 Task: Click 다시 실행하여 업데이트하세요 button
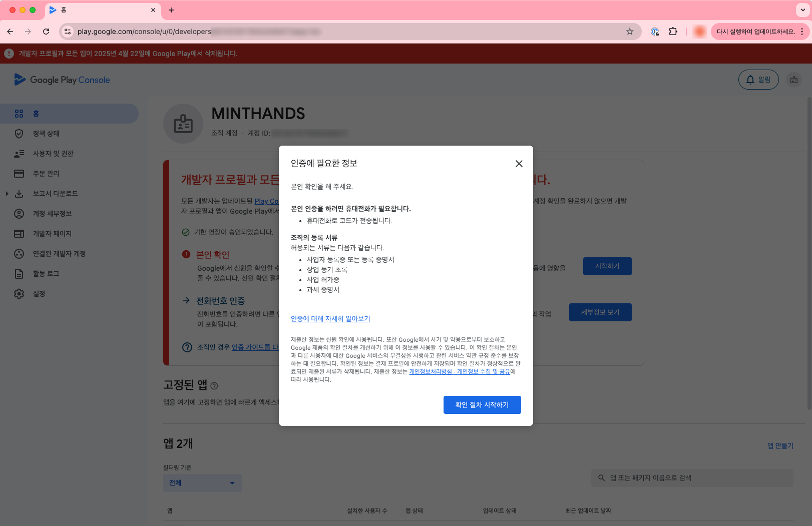(755, 32)
